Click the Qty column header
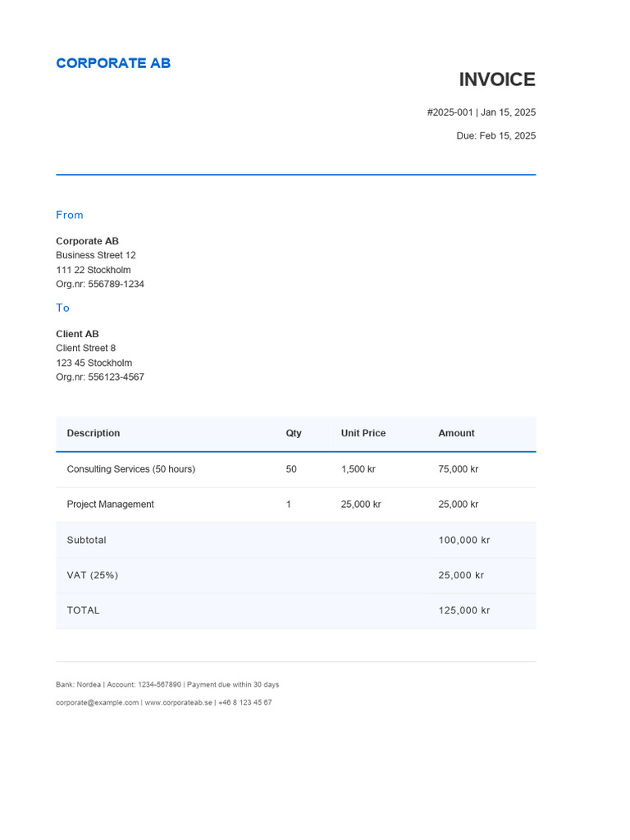This screenshot has width=630, height=840. (294, 433)
